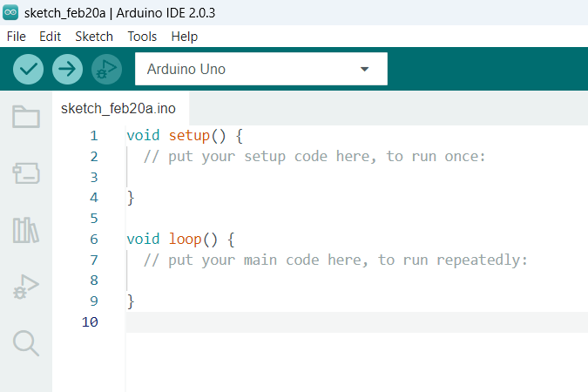Screen dimensions: 588x392
Task: Click the closing brace on line 9
Action: 131,301
